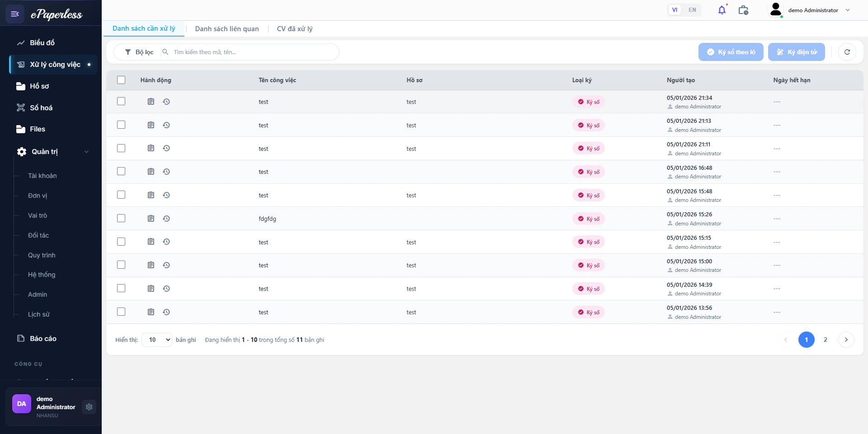Switch to CV đã xử lý tab
868x434 pixels.
pos(295,29)
